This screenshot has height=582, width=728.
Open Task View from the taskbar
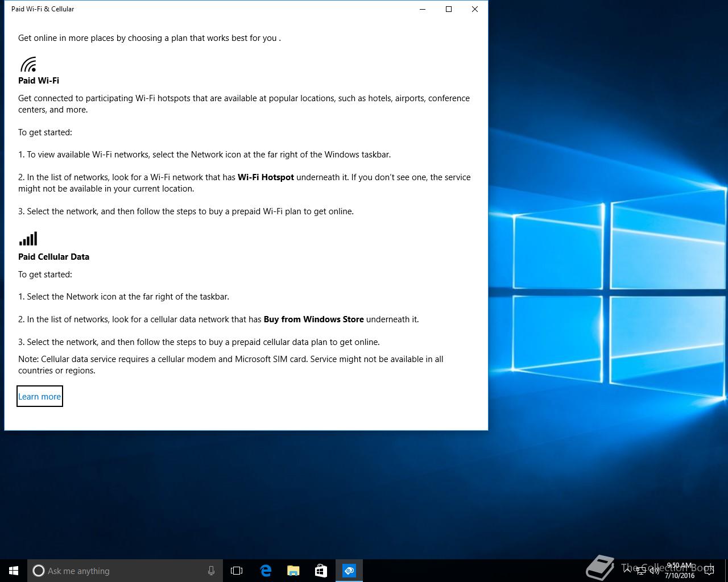237,571
